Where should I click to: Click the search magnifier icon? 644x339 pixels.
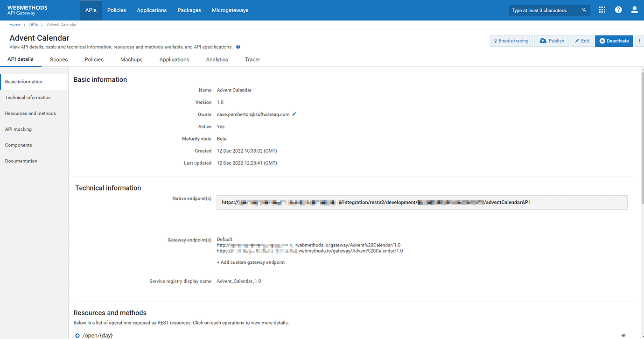[584, 10]
